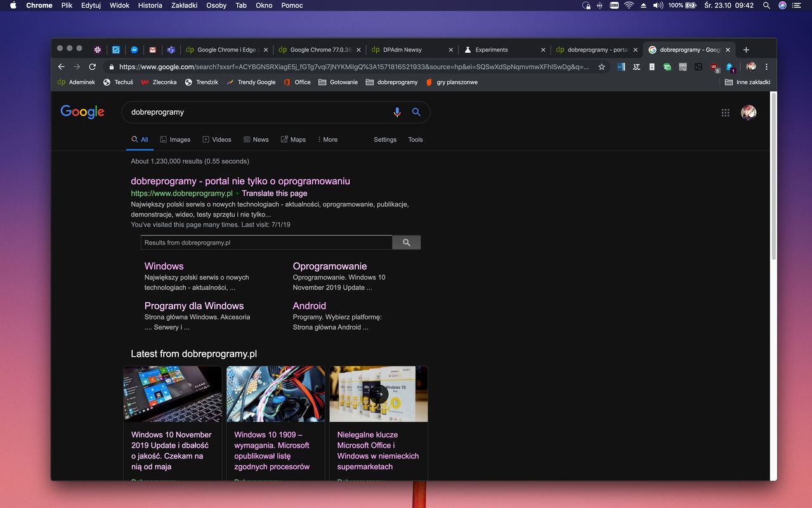Close the Google Chrome 77.0.38 tab
Screen dimensions: 812x508
tap(358, 50)
